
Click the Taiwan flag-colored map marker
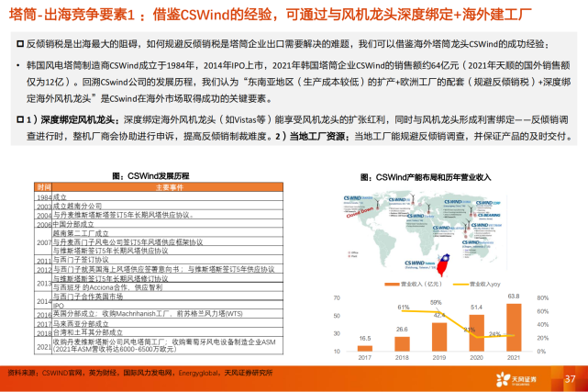point(443,263)
